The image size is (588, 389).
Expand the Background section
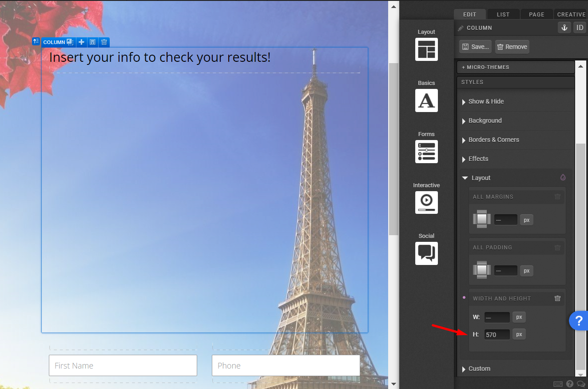click(516, 120)
